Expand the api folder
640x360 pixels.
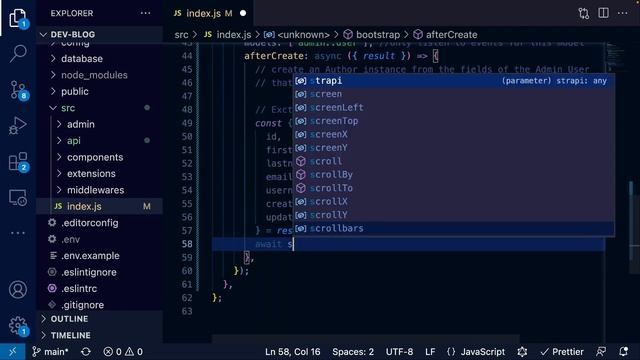tap(100, 140)
